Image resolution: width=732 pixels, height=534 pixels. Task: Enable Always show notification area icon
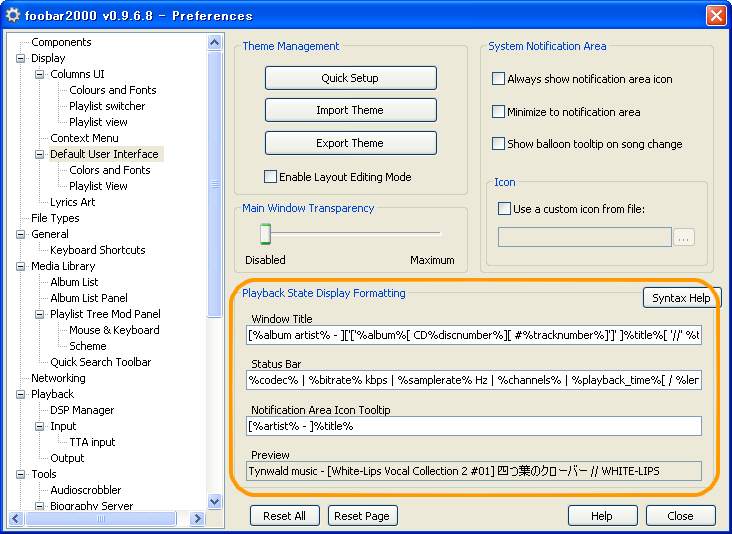(x=498, y=78)
